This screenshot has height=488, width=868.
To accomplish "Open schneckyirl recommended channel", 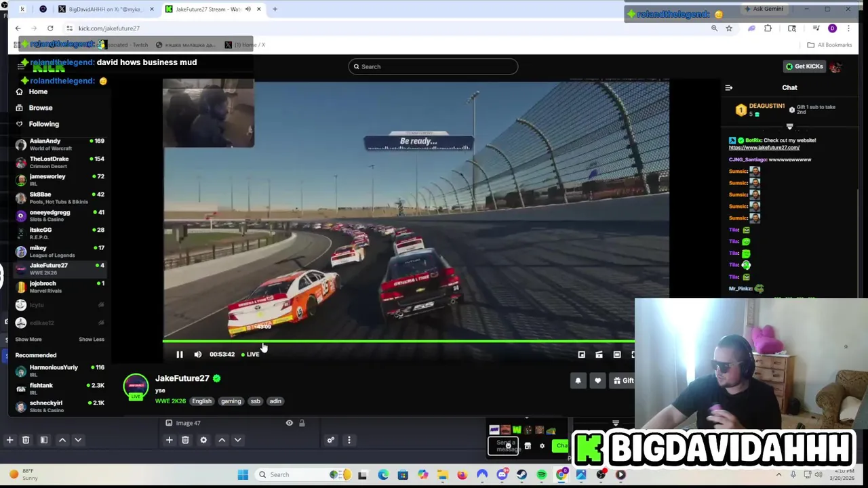I will coord(60,407).
